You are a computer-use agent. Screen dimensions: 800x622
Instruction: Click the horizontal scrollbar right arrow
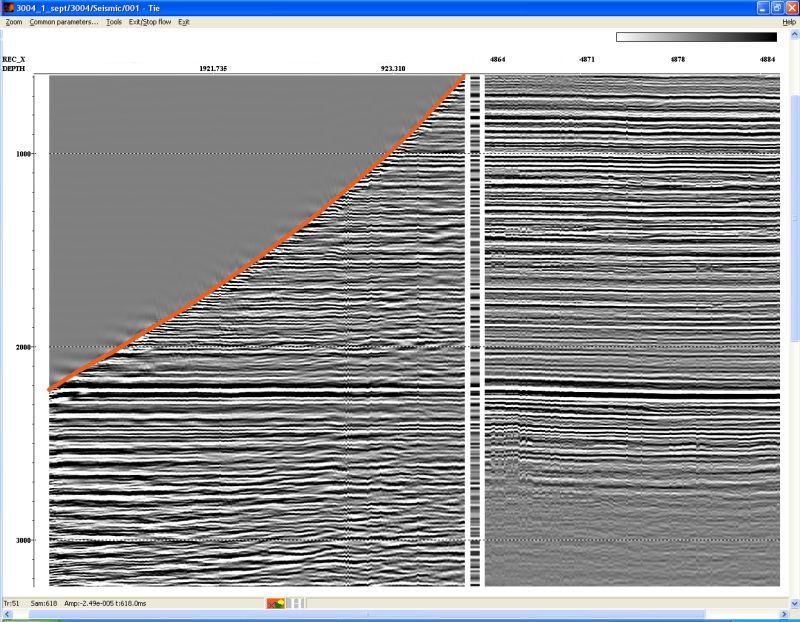(785, 614)
